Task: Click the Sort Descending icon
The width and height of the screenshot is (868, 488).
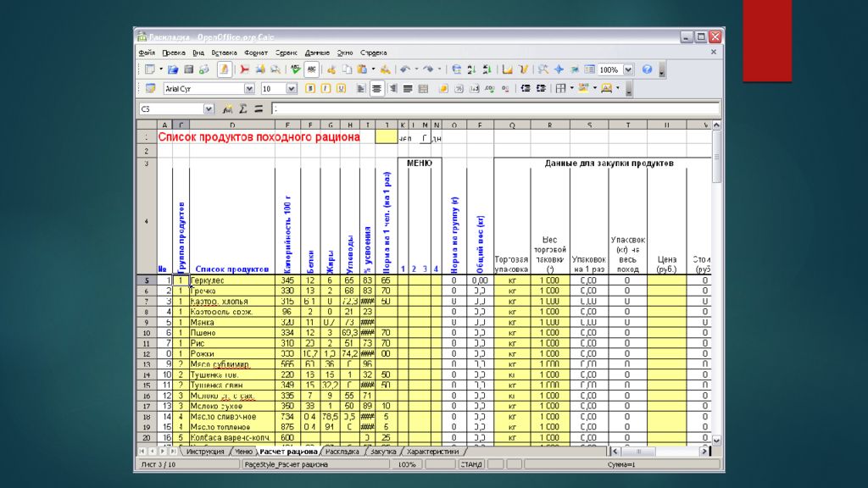Action: 487,69
